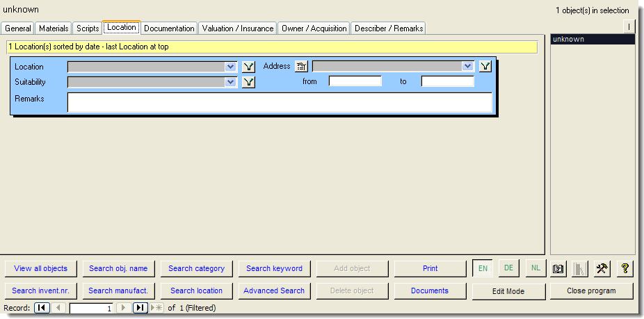Open the Materials tab

[54, 28]
